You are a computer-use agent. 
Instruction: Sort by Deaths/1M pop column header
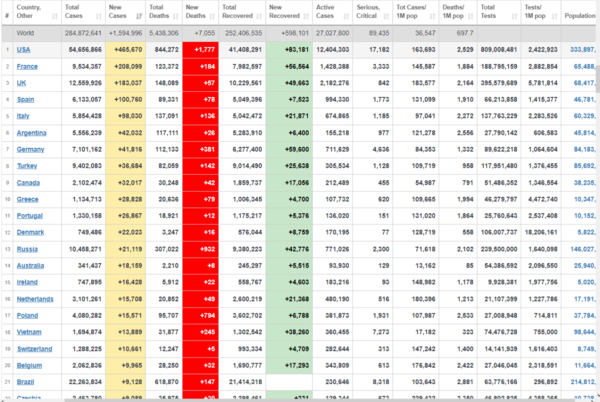click(x=458, y=14)
